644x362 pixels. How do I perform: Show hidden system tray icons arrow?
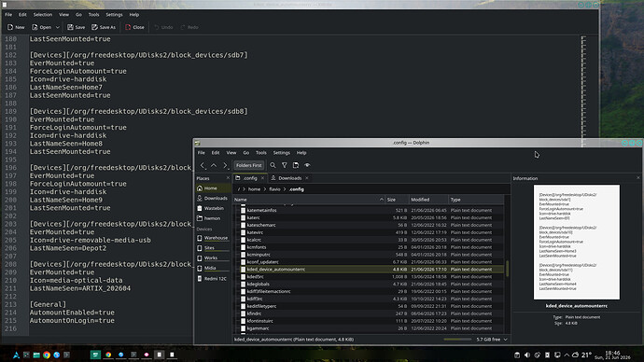click(x=567, y=355)
